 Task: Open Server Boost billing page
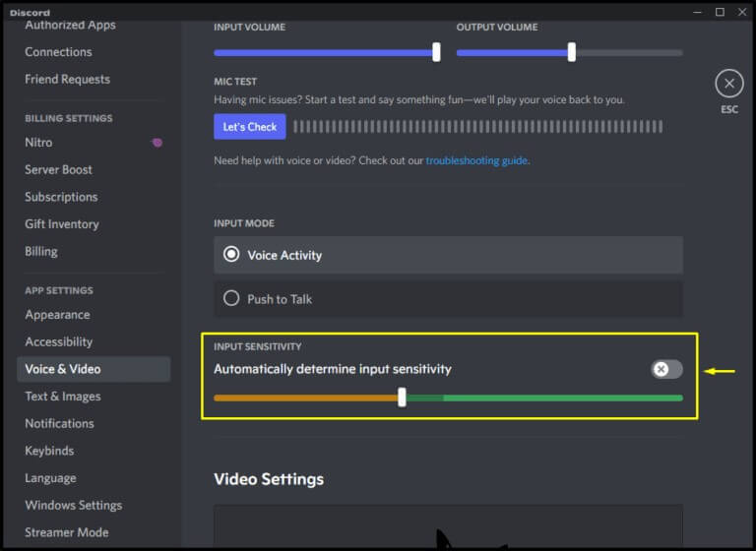coord(59,169)
